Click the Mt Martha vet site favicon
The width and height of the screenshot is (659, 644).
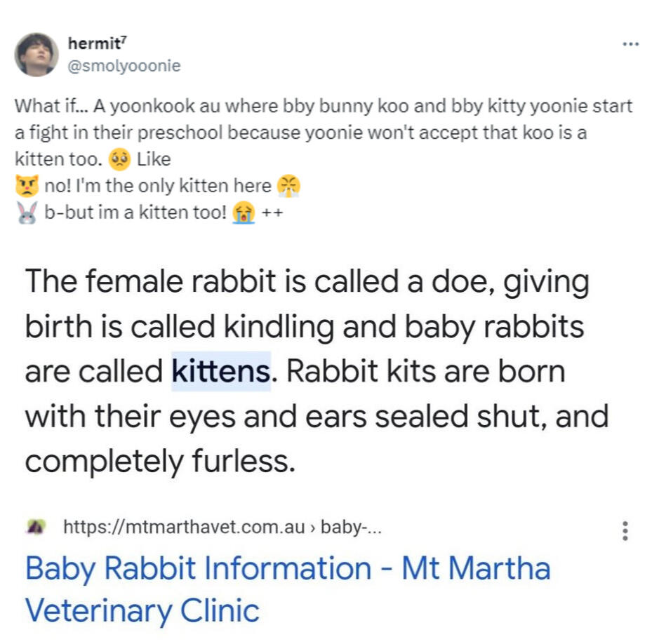tap(34, 526)
